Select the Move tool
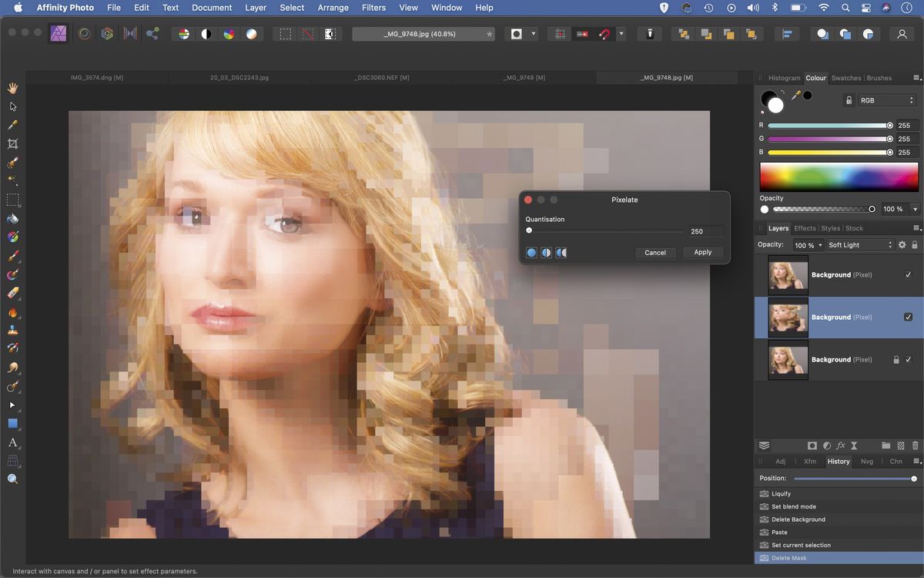924x578 pixels. 12,106
